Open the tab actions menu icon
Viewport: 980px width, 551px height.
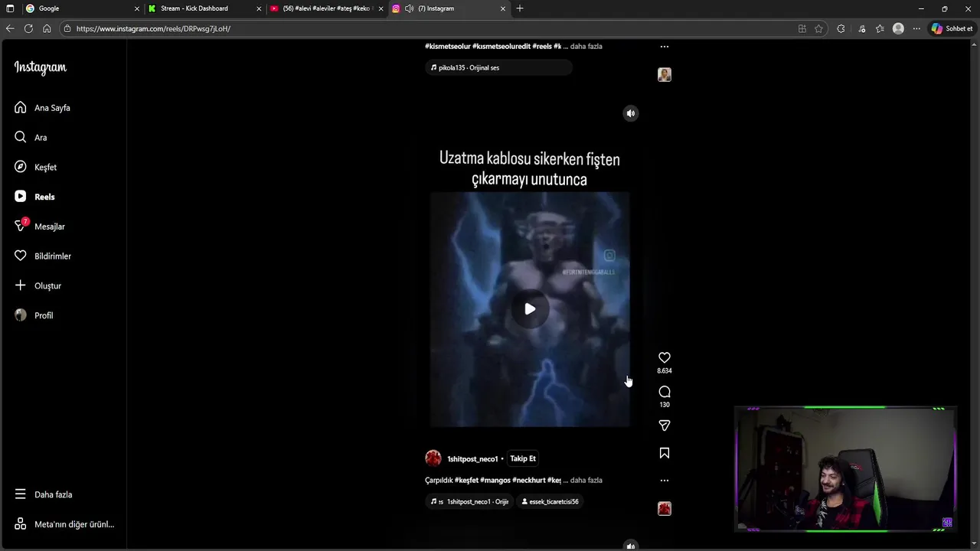(x=10, y=8)
